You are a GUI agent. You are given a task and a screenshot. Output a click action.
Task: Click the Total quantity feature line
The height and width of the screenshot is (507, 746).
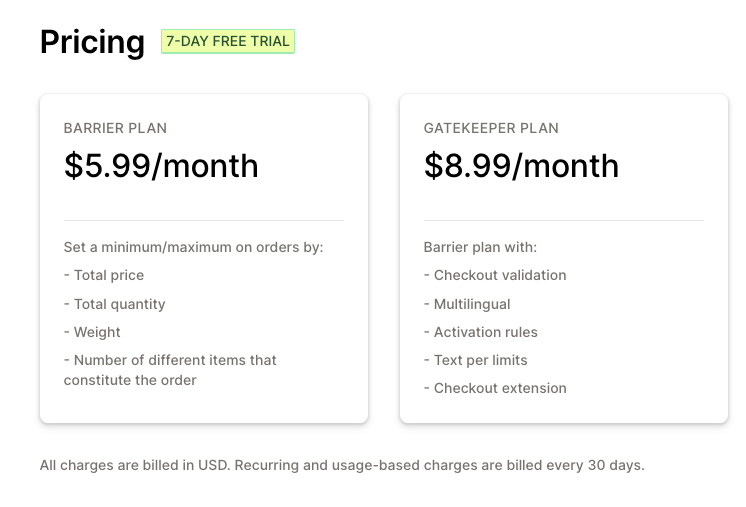tap(115, 304)
